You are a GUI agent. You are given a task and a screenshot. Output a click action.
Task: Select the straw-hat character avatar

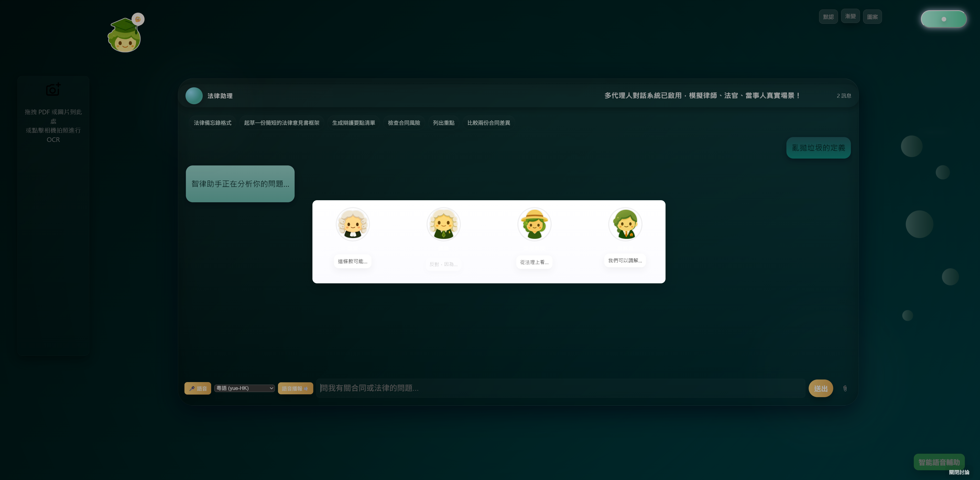click(x=535, y=224)
